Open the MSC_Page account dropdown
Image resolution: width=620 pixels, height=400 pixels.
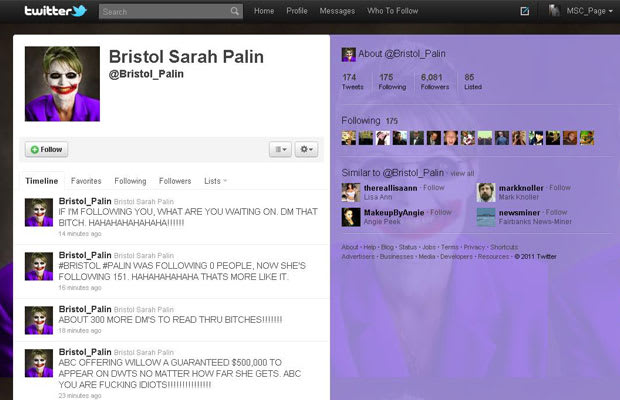click(x=590, y=11)
